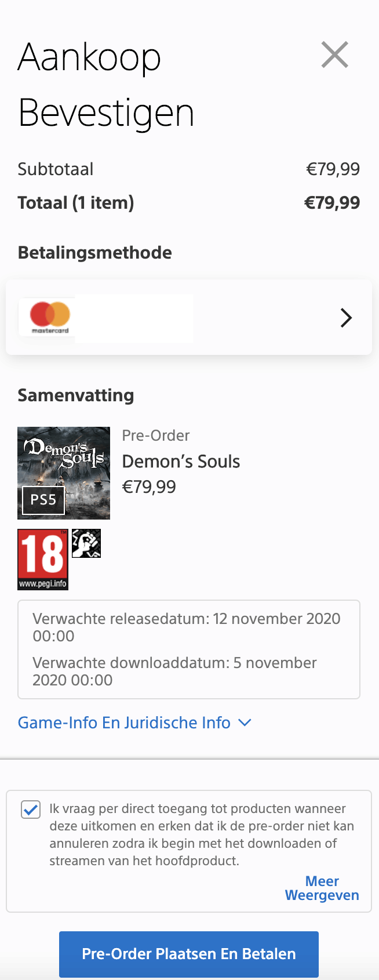The image size is (379, 980).
Task: Click the PEGI 18 age rating icon
Action: 43,560
